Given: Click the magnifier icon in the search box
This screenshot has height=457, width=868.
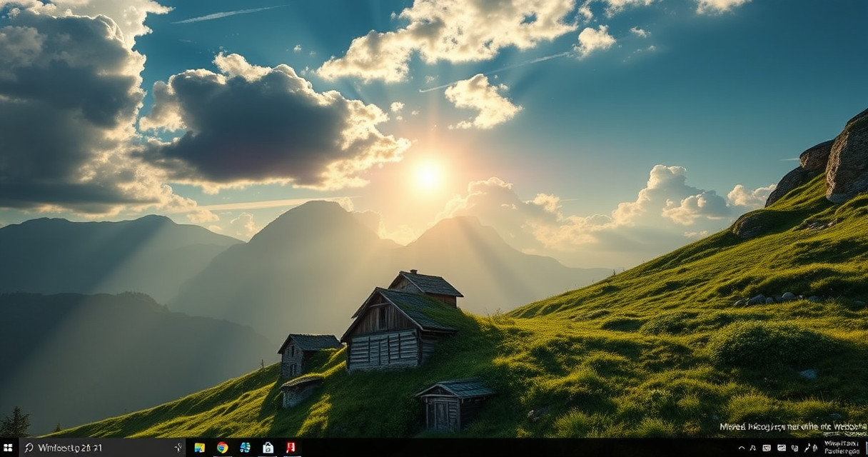Looking at the screenshot, I should coord(29,448).
